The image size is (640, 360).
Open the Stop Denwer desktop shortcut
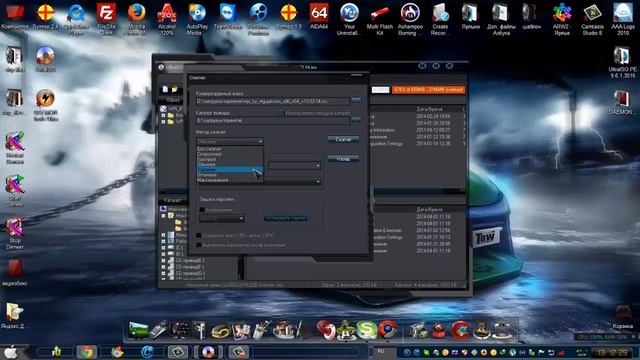(x=15, y=233)
